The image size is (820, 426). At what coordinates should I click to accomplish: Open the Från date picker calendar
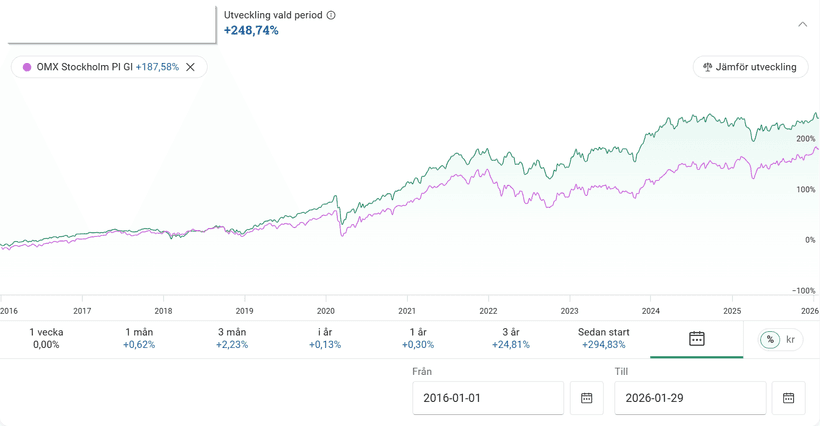click(x=587, y=398)
